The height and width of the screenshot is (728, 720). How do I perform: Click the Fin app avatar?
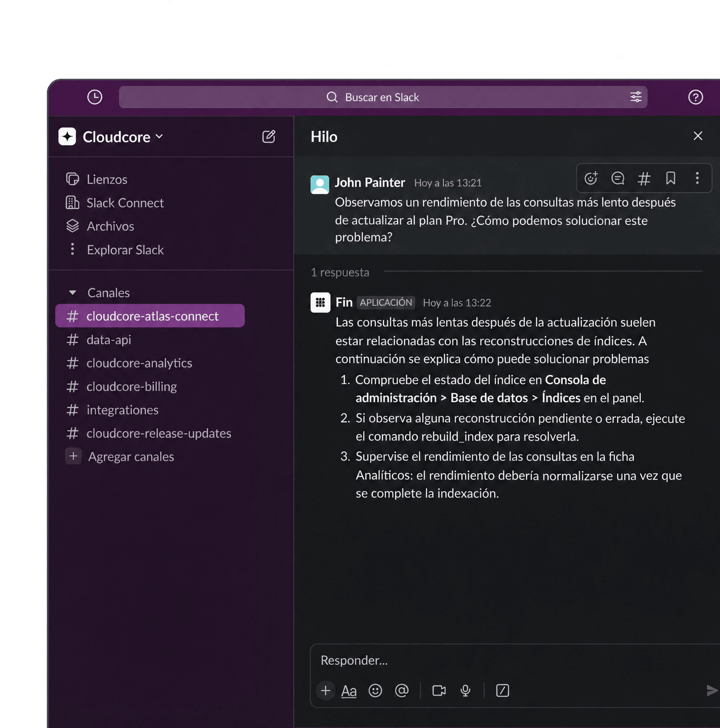(320, 302)
